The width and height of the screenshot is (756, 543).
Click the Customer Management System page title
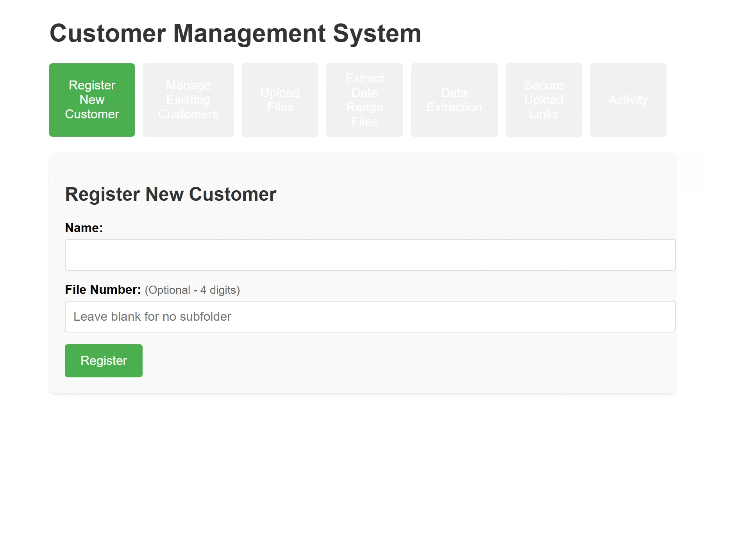pos(235,33)
